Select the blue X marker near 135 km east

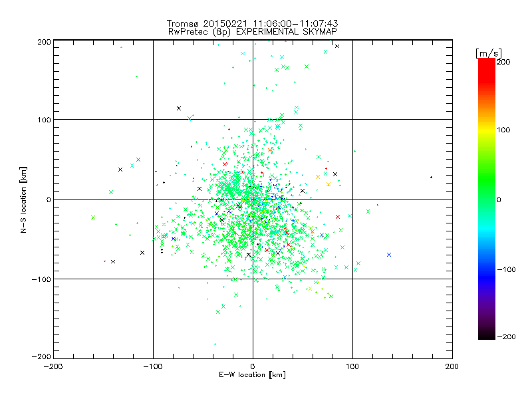(389, 255)
